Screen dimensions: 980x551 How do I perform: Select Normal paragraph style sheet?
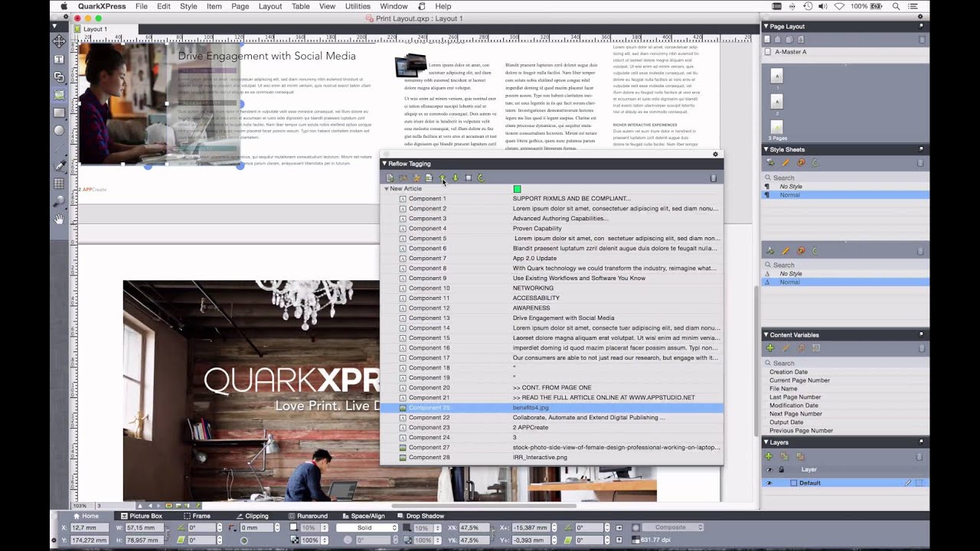point(845,195)
